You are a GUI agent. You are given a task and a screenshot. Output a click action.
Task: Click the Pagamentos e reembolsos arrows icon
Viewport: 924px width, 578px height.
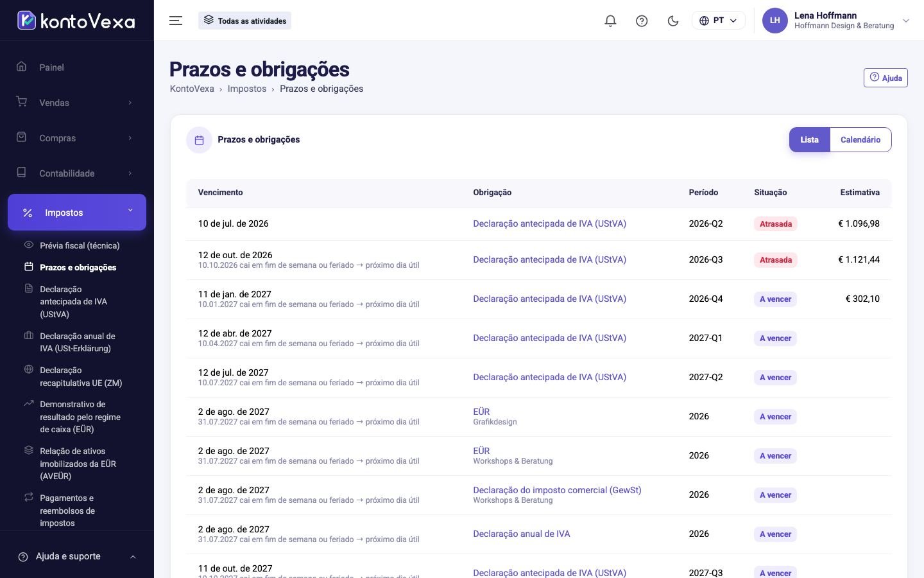click(x=28, y=497)
